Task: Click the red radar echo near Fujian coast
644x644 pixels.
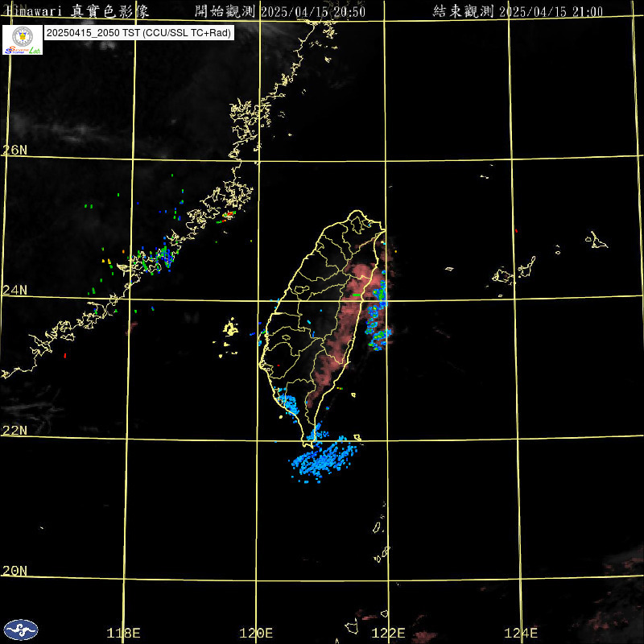Action: (x=228, y=215)
